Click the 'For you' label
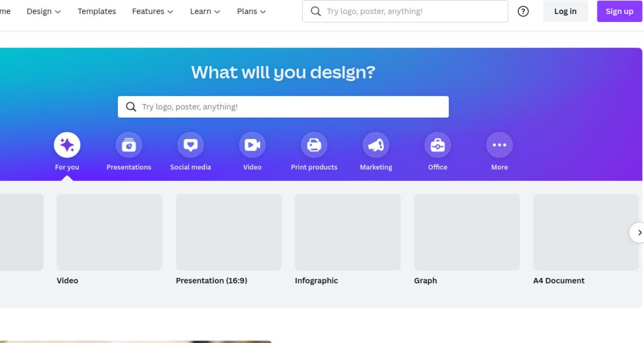Image resolution: width=644 pixels, height=343 pixels. [67, 167]
